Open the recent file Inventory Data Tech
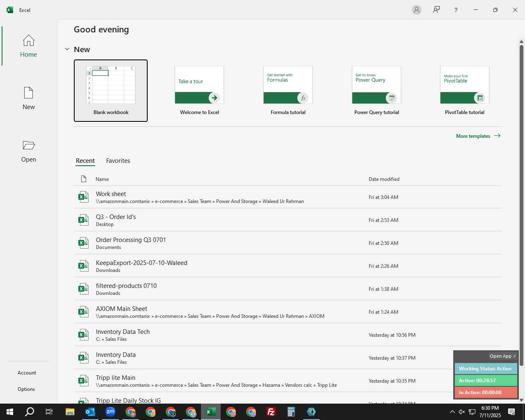This screenshot has width=525, height=420. click(288, 335)
